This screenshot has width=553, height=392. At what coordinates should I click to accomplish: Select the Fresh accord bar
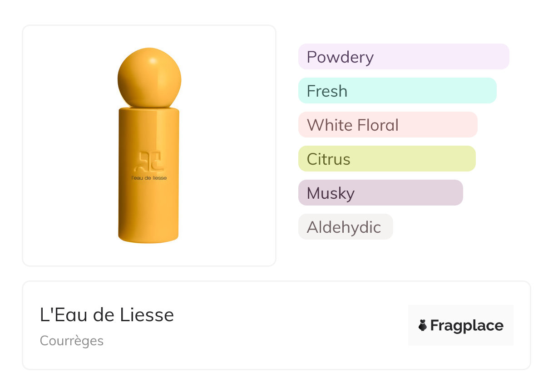397,91
